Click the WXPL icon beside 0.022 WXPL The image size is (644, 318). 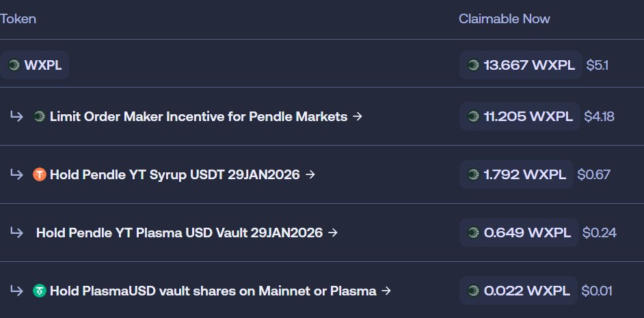click(x=472, y=291)
